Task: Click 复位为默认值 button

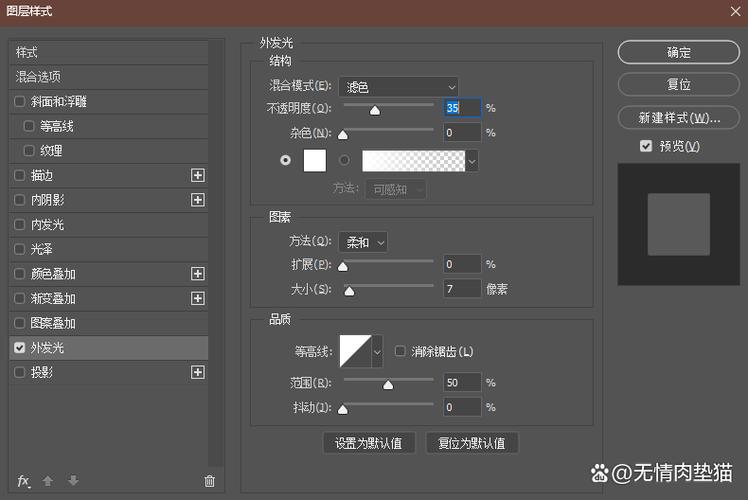Action: pyautogui.click(x=472, y=443)
